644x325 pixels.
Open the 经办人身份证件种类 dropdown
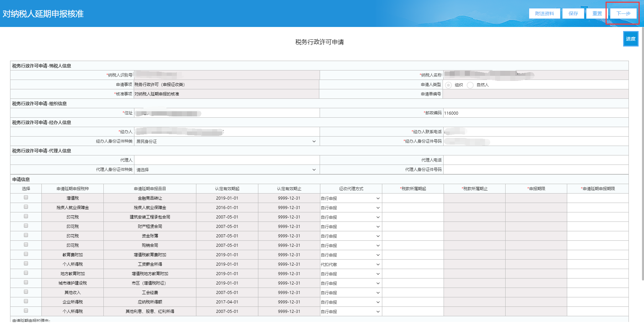pos(226,141)
